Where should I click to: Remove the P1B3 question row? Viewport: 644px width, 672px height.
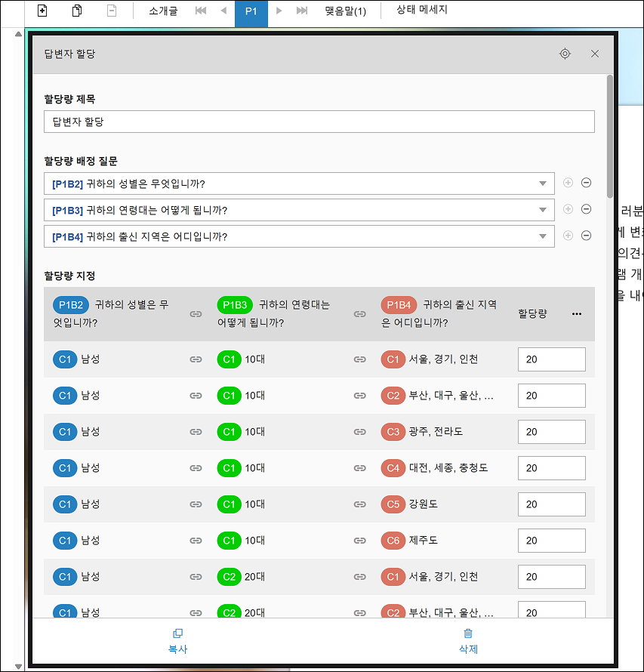586,209
